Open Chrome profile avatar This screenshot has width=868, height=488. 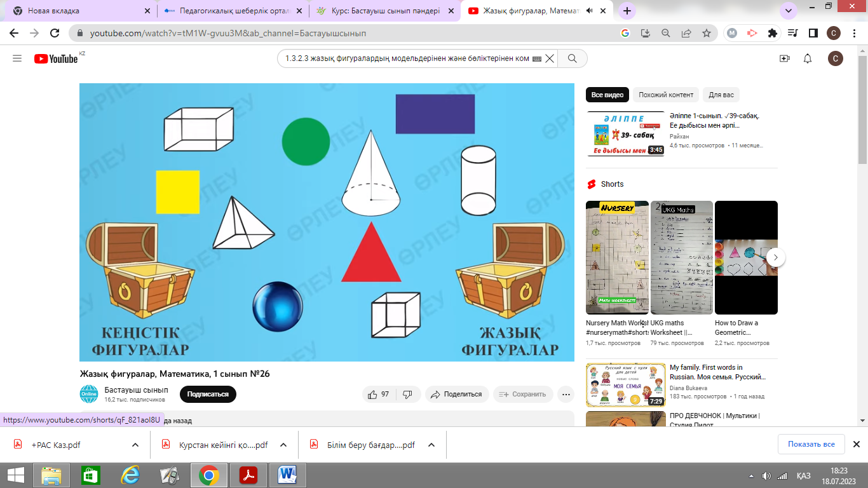(834, 33)
